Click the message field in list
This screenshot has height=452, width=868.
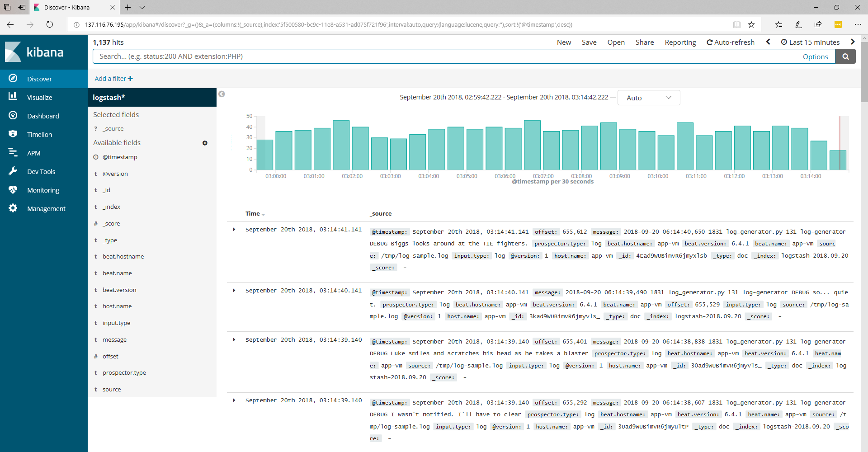click(x=114, y=339)
